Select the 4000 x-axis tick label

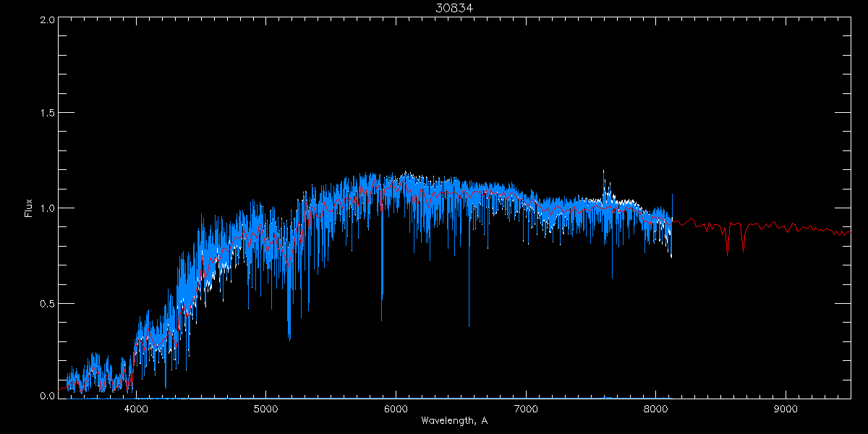tap(136, 409)
